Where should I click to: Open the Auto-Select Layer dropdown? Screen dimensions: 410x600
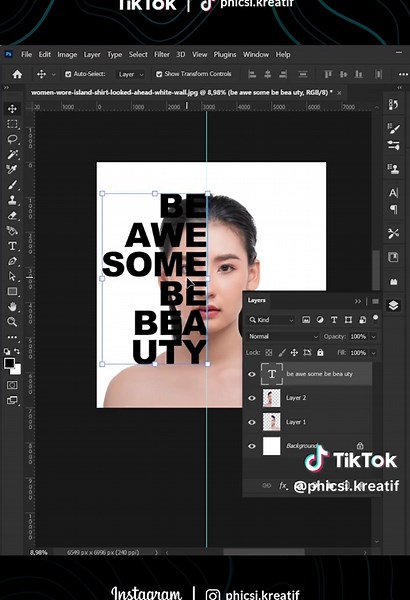131,74
